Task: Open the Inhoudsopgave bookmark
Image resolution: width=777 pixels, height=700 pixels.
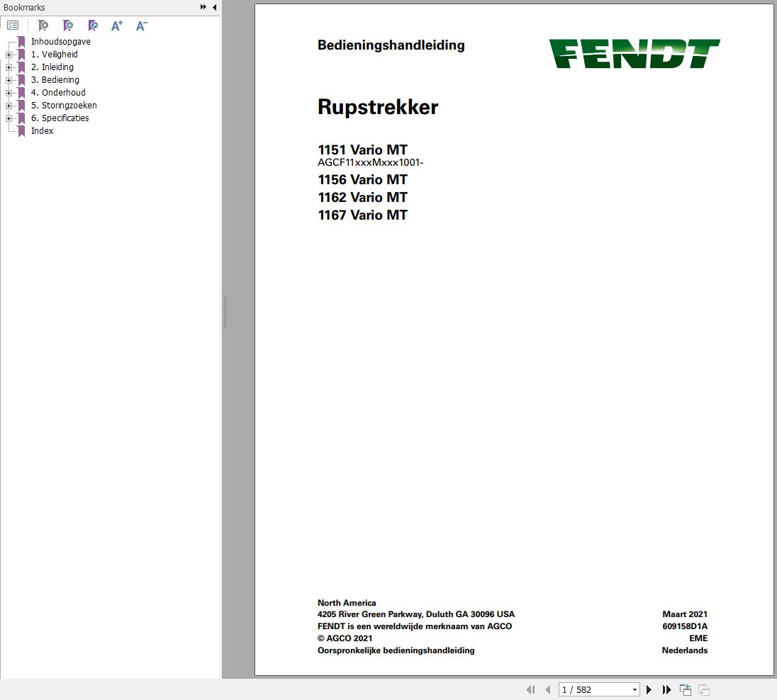Action: tap(61, 42)
